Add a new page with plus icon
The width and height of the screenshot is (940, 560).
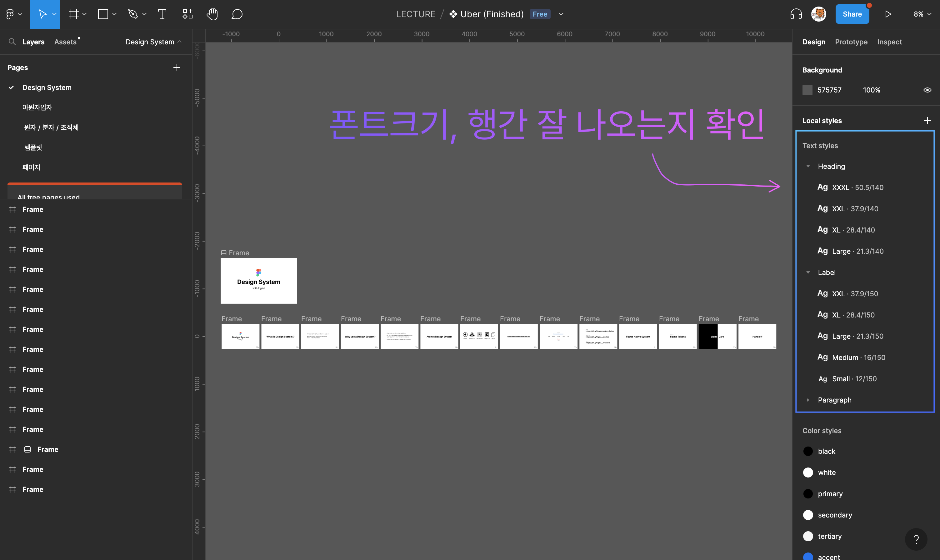tap(177, 67)
